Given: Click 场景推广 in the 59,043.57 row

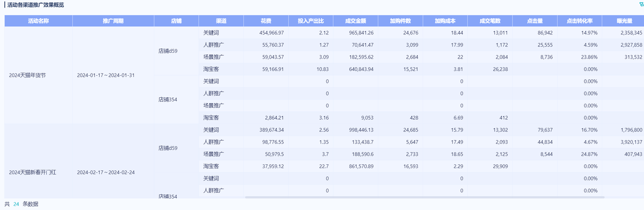Looking at the screenshot, I should coord(214,57).
